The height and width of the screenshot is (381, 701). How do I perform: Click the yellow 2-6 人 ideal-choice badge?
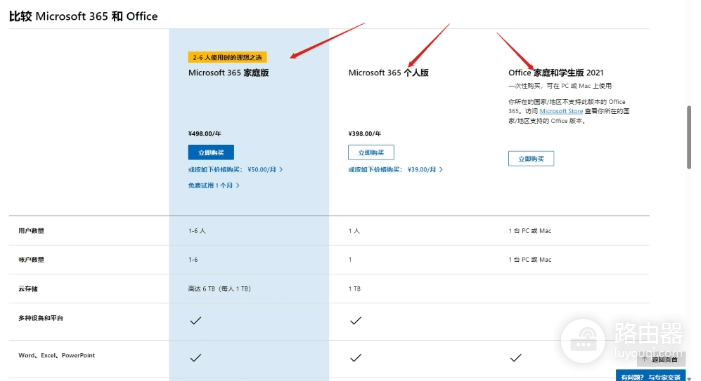pyautogui.click(x=227, y=57)
